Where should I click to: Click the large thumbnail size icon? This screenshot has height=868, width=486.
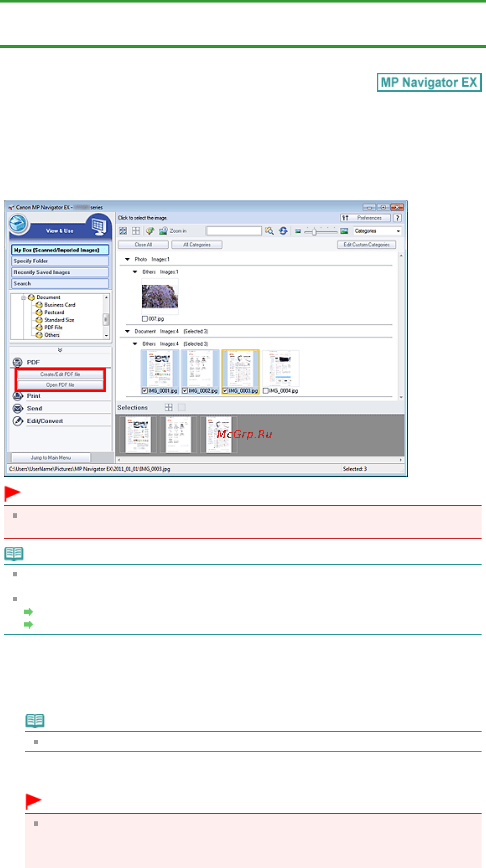coord(344,231)
